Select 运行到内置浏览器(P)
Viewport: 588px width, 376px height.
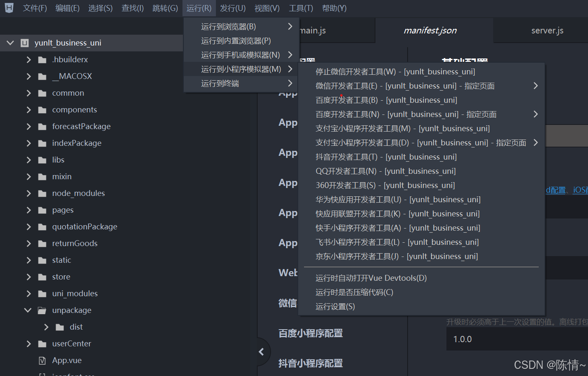(242, 41)
